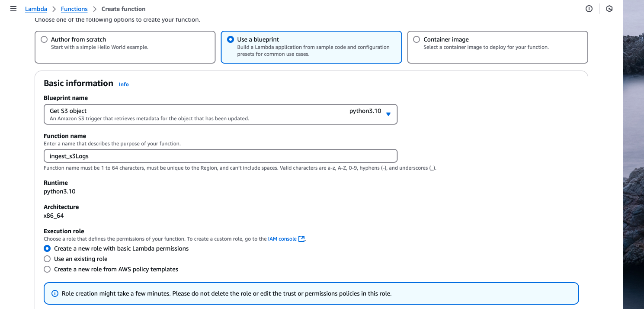Click the Function name input field

coord(221,156)
